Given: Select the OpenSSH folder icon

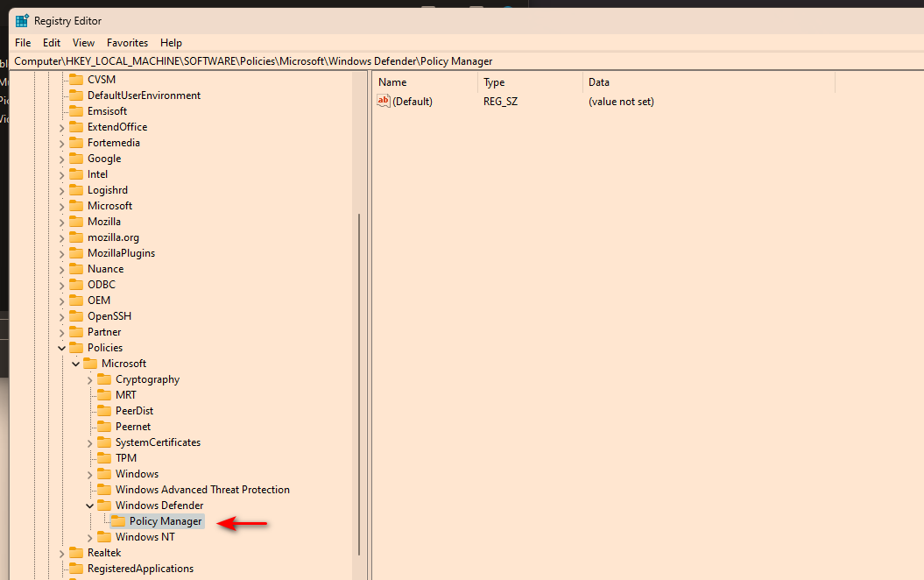Looking at the screenshot, I should point(76,316).
